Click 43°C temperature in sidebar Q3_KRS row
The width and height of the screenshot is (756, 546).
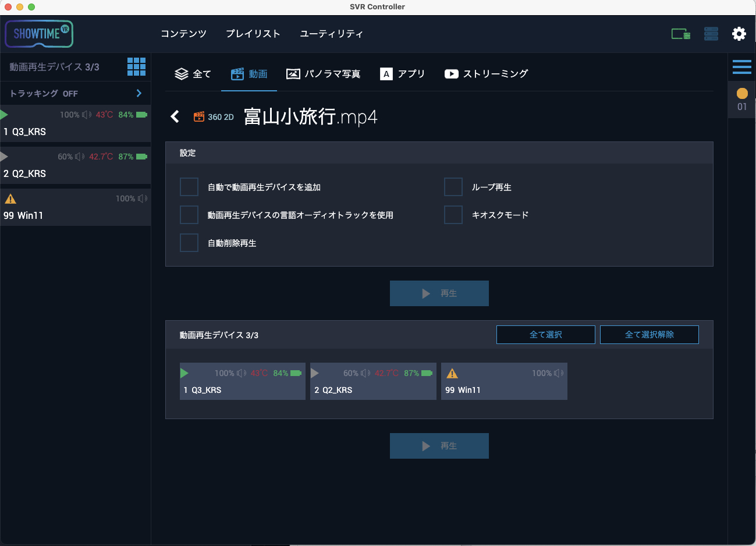pyautogui.click(x=105, y=115)
